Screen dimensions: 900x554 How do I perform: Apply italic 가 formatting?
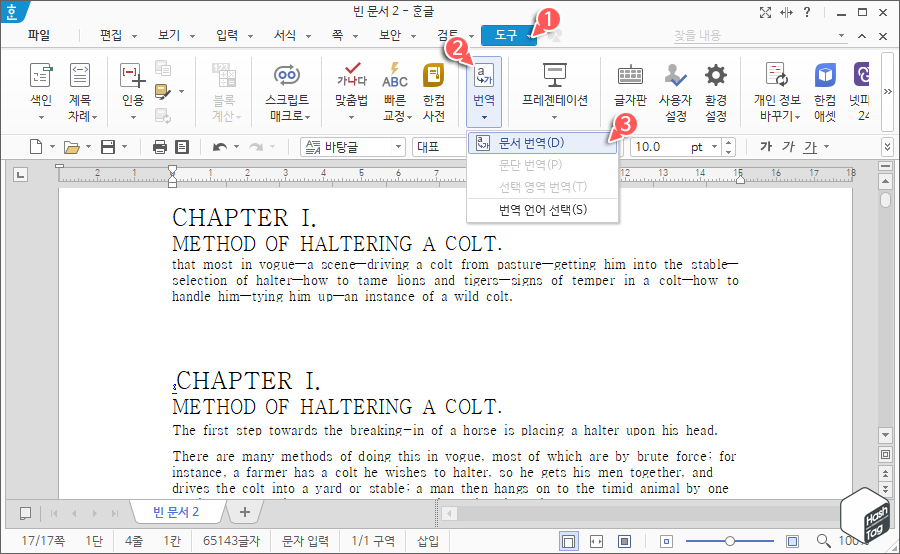point(788,147)
